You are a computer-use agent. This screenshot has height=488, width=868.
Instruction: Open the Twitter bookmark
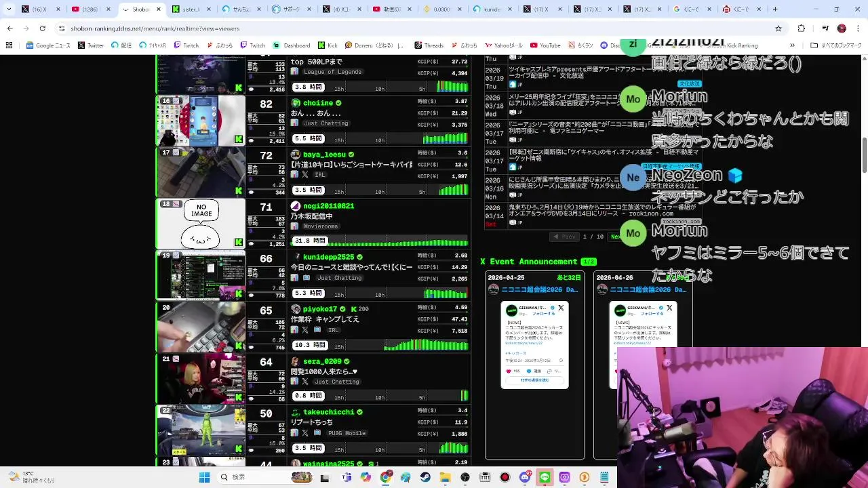point(91,45)
